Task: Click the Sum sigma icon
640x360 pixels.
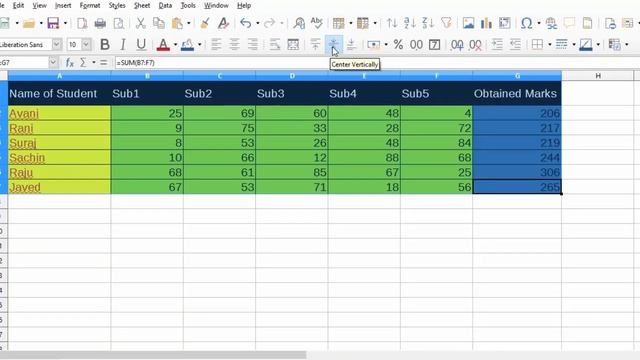Action: (83, 63)
